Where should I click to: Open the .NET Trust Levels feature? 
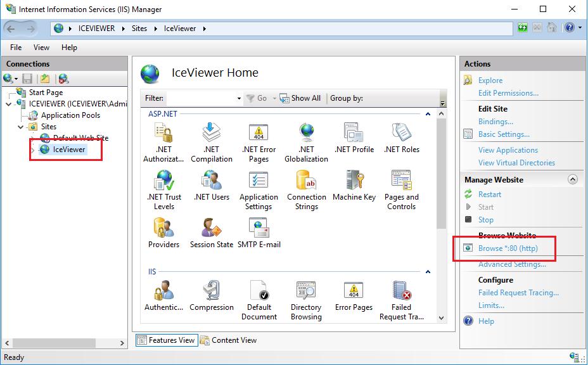164,190
